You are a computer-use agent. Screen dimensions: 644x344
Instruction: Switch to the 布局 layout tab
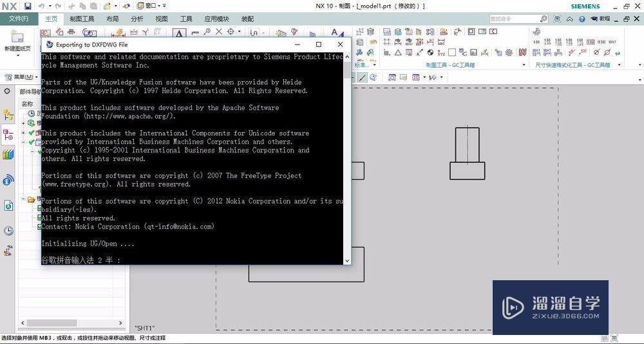point(113,19)
